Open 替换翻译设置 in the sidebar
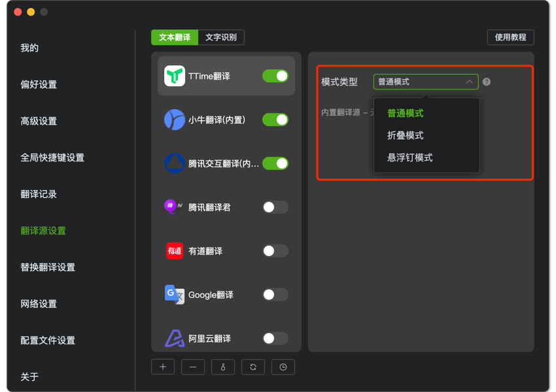The image size is (556, 392). tap(48, 267)
